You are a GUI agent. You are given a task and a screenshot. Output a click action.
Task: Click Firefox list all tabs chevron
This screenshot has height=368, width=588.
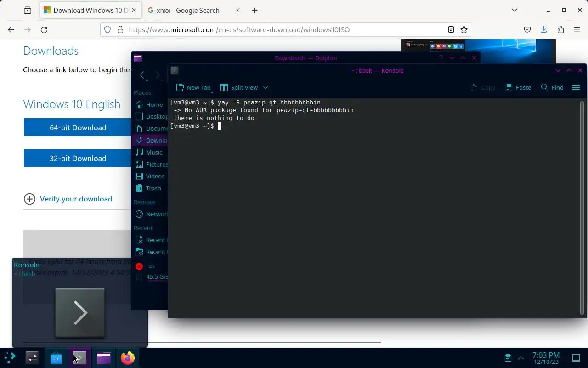pos(514,10)
